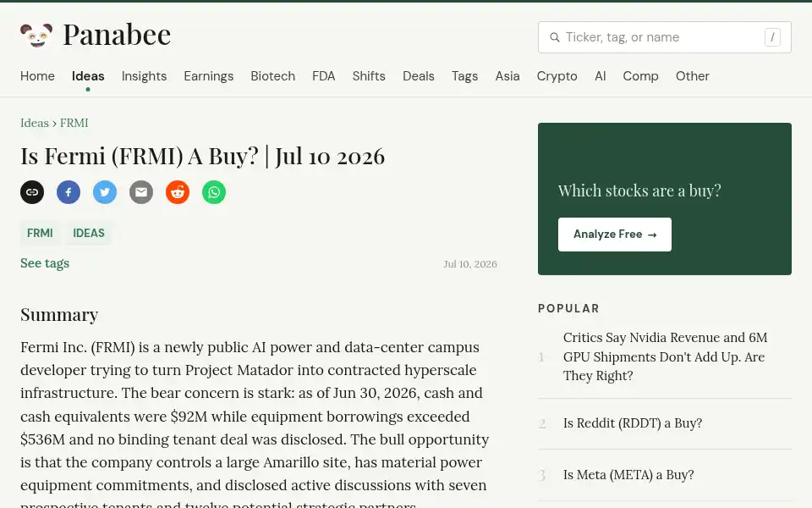Click the POPULAR section heading

pyautogui.click(x=568, y=308)
